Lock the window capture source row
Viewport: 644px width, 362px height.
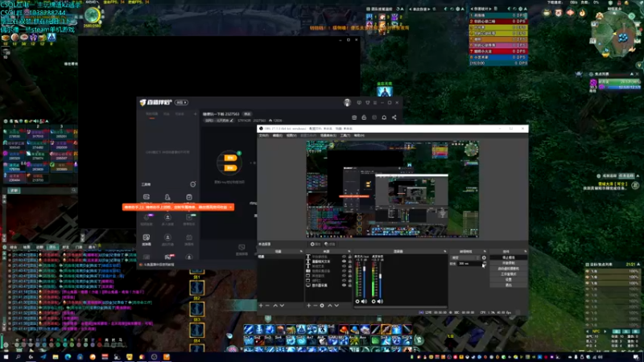(350, 275)
